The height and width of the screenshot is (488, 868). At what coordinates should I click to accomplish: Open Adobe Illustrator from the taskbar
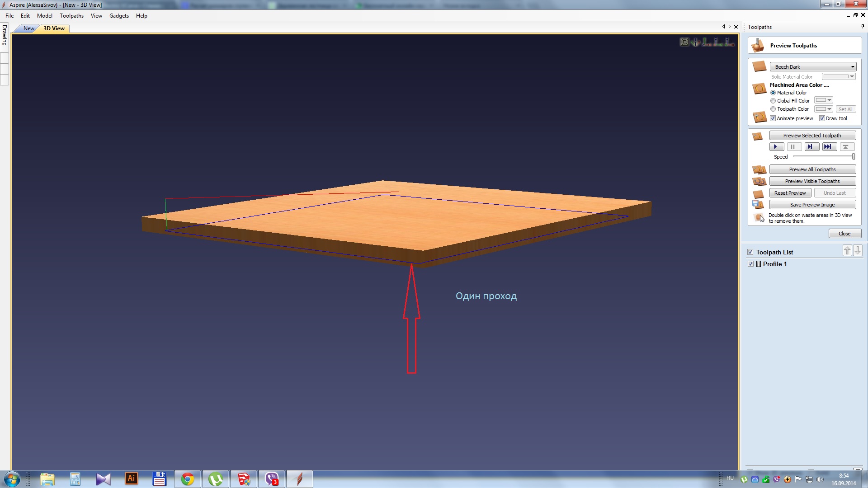tap(131, 479)
